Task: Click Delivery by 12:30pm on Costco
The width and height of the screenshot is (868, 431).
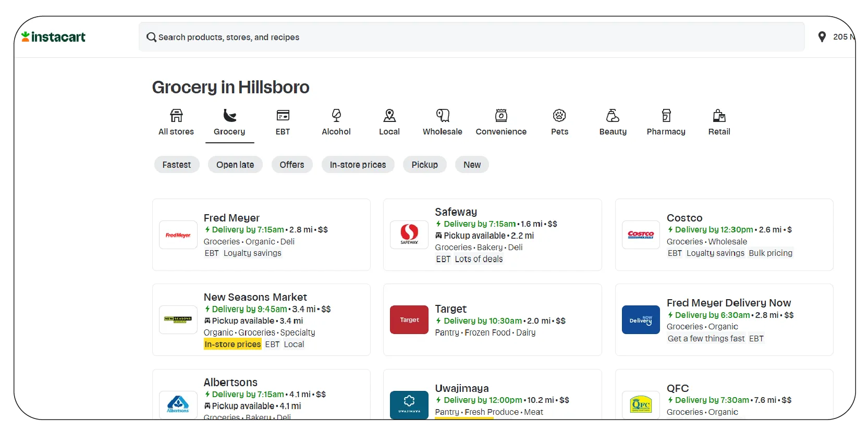Action: click(x=714, y=229)
